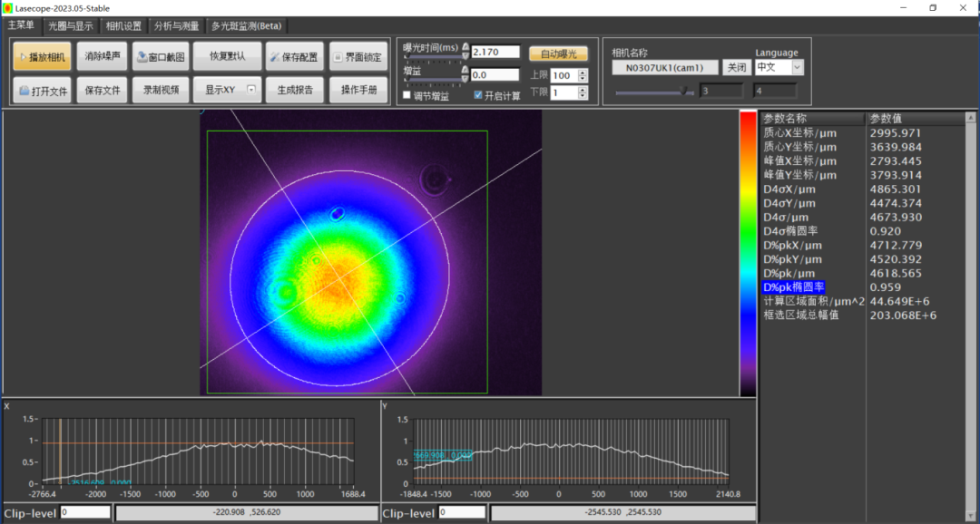Save configuration using 保存配置 button
This screenshot has width=980, height=524.
click(294, 56)
